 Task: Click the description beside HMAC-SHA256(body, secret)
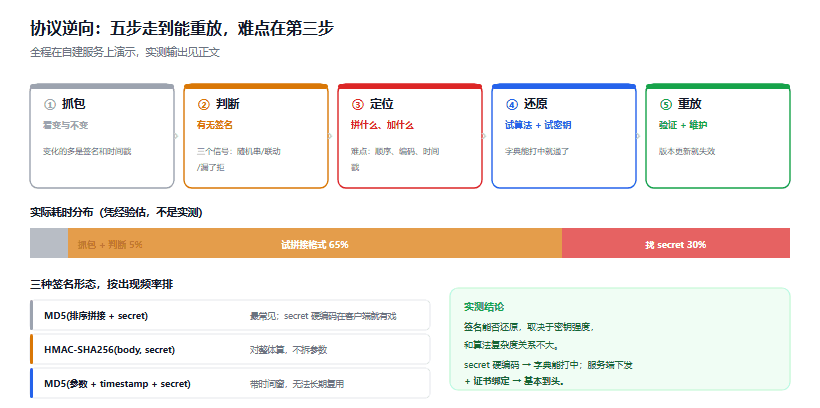289,350
